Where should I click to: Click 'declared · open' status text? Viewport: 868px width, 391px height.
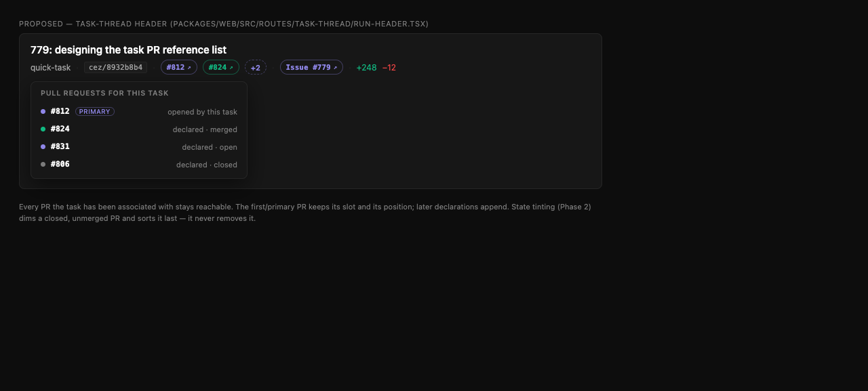[210, 147]
